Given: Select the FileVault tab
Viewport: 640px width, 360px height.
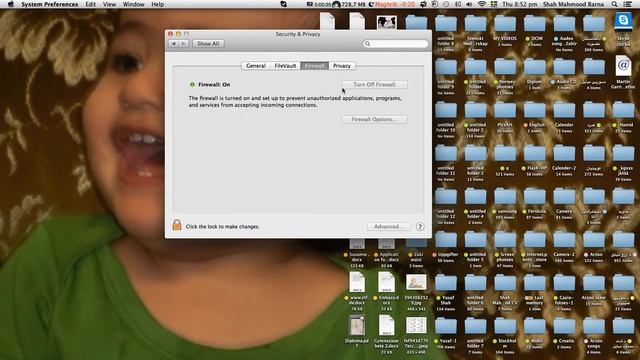Looking at the screenshot, I should click(x=285, y=66).
